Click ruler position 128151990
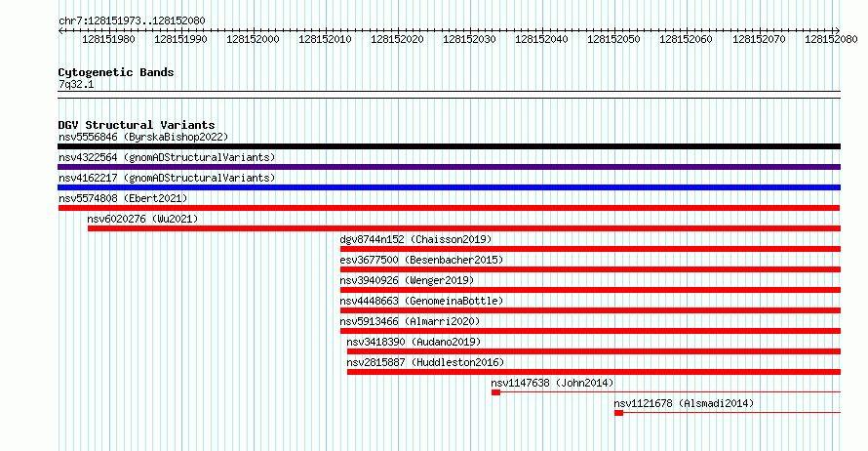The height and width of the screenshot is (451, 868). [x=180, y=39]
